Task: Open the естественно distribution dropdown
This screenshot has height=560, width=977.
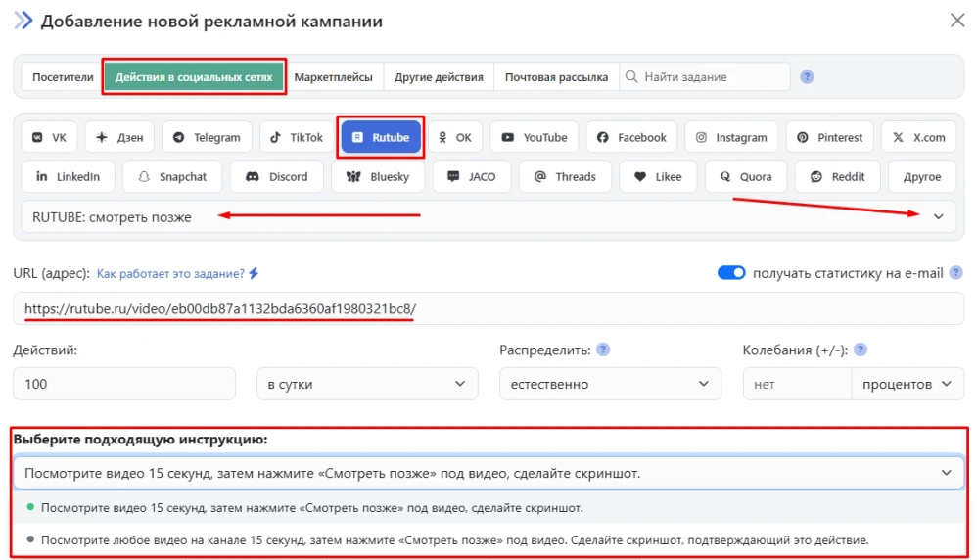Action: click(x=610, y=384)
